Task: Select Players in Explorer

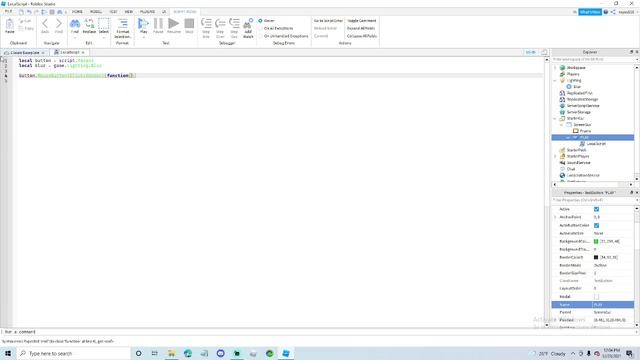Action: click(x=573, y=74)
